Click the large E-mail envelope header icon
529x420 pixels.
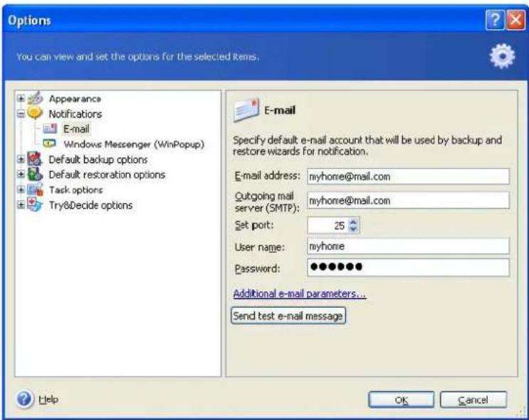click(246, 110)
